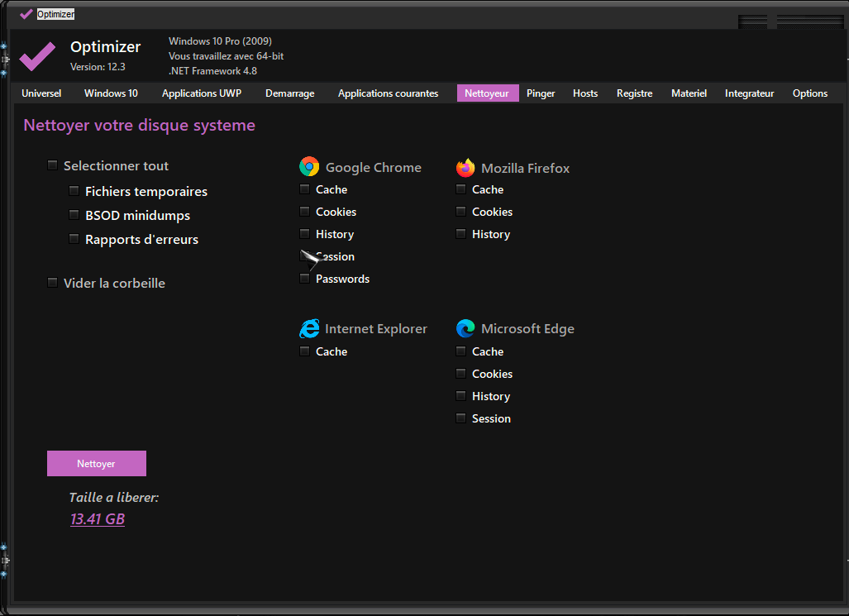849x616 pixels.
Task: Enable the Selectionner tout checkbox
Action: point(53,166)
